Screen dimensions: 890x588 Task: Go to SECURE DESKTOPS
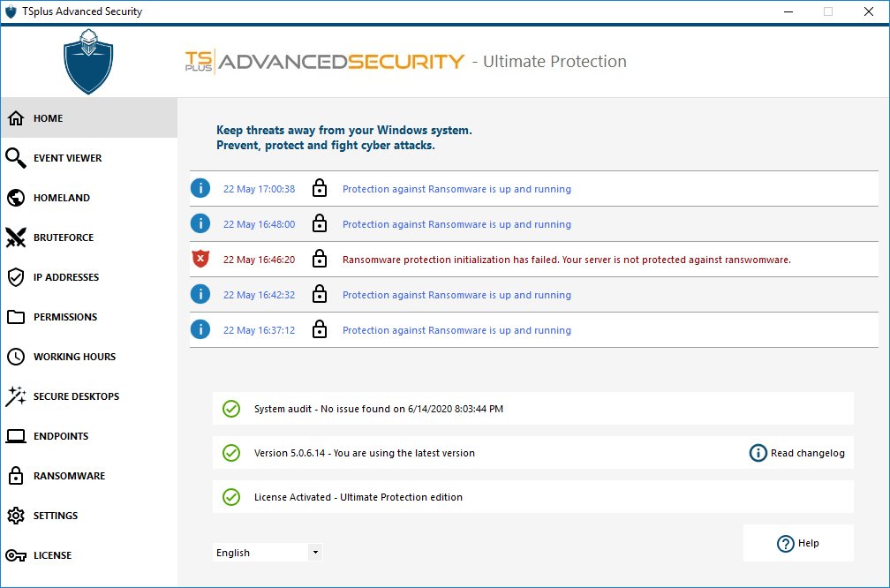tap(89, 396)
